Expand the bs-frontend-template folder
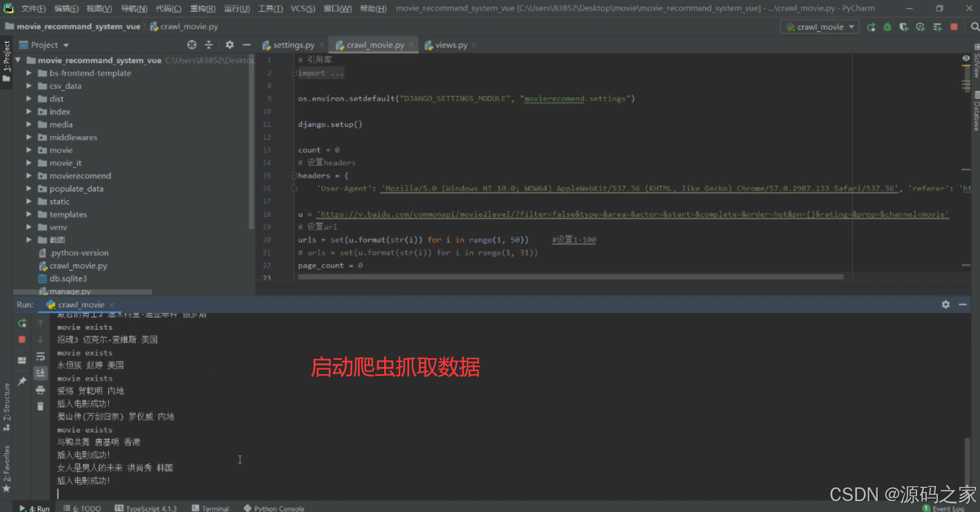Viewport: 980px width, 512px height. click(29, 73)
